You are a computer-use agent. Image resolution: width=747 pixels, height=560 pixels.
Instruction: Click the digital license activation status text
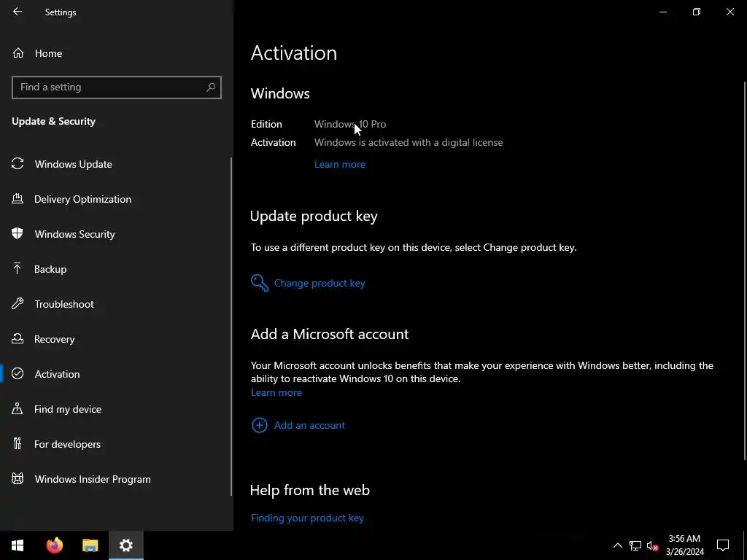point(409,142)
